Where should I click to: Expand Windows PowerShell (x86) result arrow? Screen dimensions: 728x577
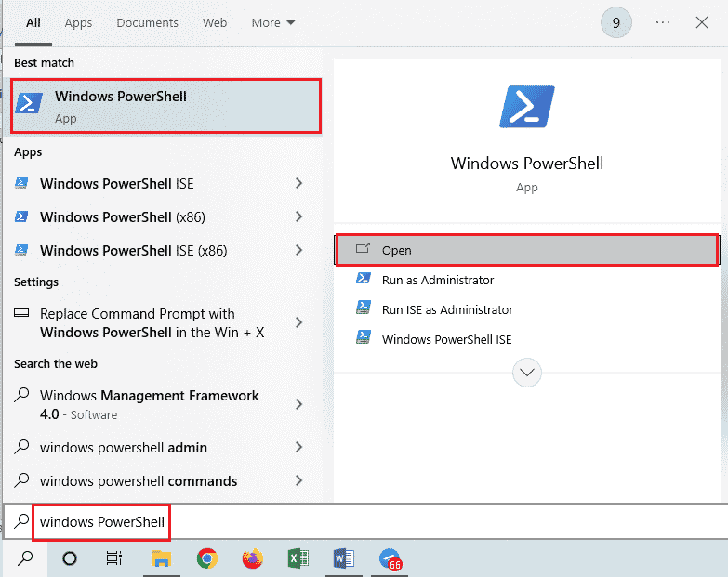299,216
